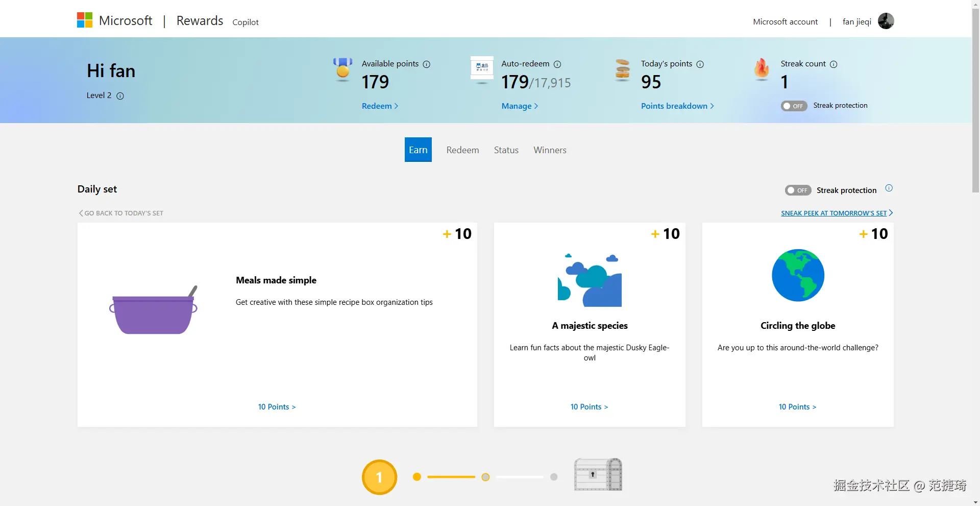This screenshot has width=980, height=506.
Task: Click the Today's points info icon
Action: 700,64
